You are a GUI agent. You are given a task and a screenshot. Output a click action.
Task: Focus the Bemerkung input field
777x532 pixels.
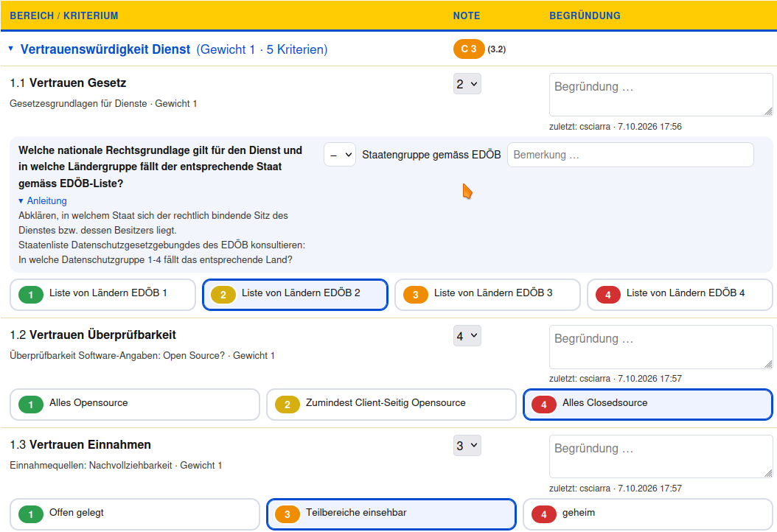coord(630,155)
